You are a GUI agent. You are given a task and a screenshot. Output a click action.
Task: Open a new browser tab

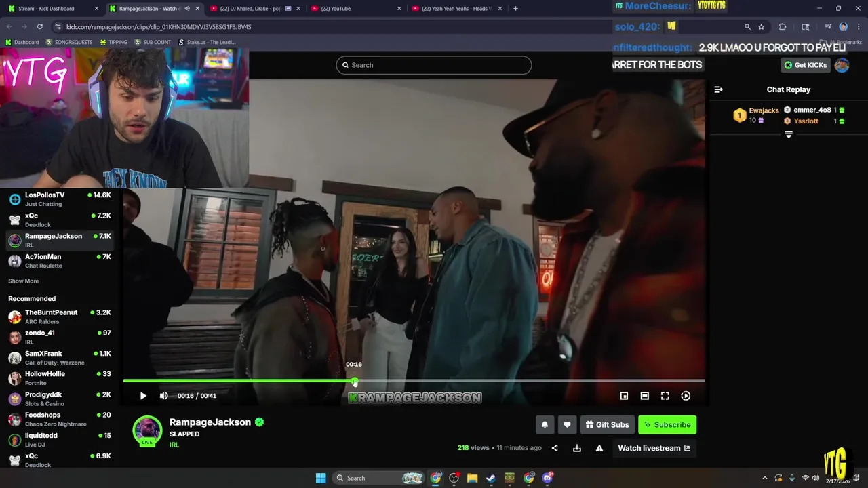515,9
